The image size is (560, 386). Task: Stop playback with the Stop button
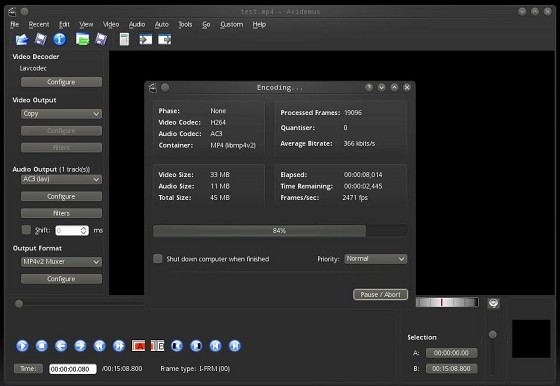point(41,346)
